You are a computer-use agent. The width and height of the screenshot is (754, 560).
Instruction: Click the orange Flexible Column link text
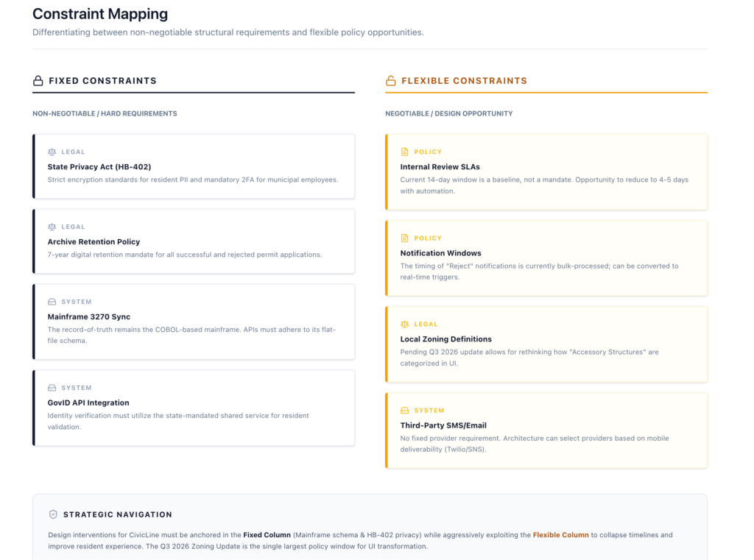[560, 535]
